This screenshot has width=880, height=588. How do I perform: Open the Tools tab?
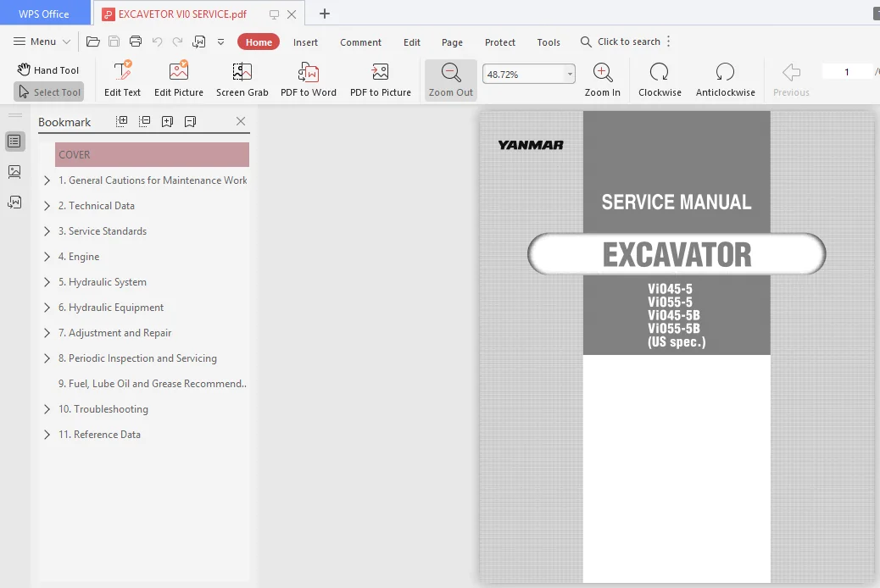pos(549,42)
